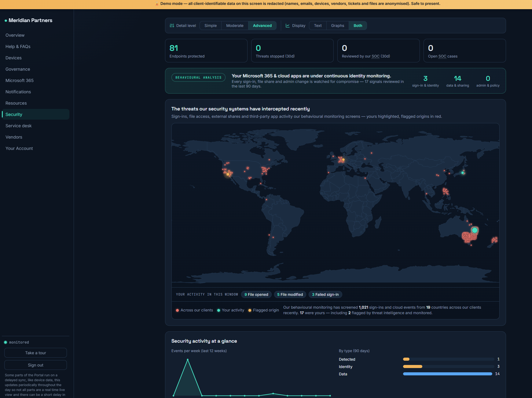Image resolution: width=532 pixels, height=398 pixels.
Task: Switch display to Graphs only
Action: click(x=338, y=26)
